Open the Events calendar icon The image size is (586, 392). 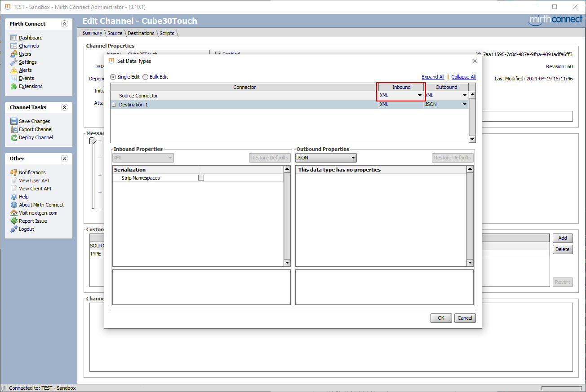pos(14,78)
